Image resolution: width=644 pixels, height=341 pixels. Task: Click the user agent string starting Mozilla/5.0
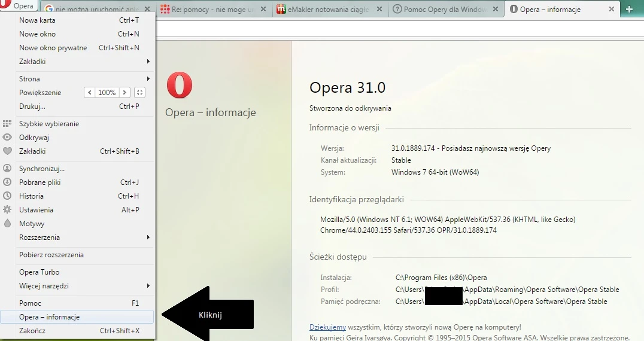click(448, 225)
